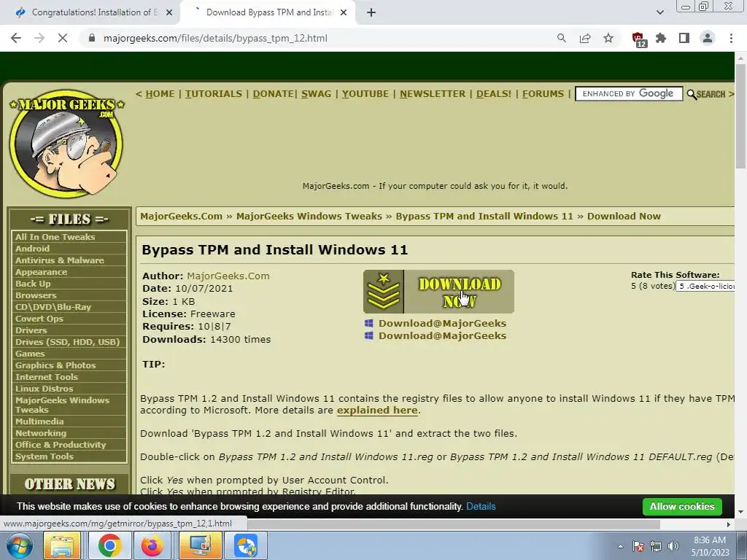
Task: Open the rating dropdown showing 5 Geek-o-licious
Action: (705, 286)
